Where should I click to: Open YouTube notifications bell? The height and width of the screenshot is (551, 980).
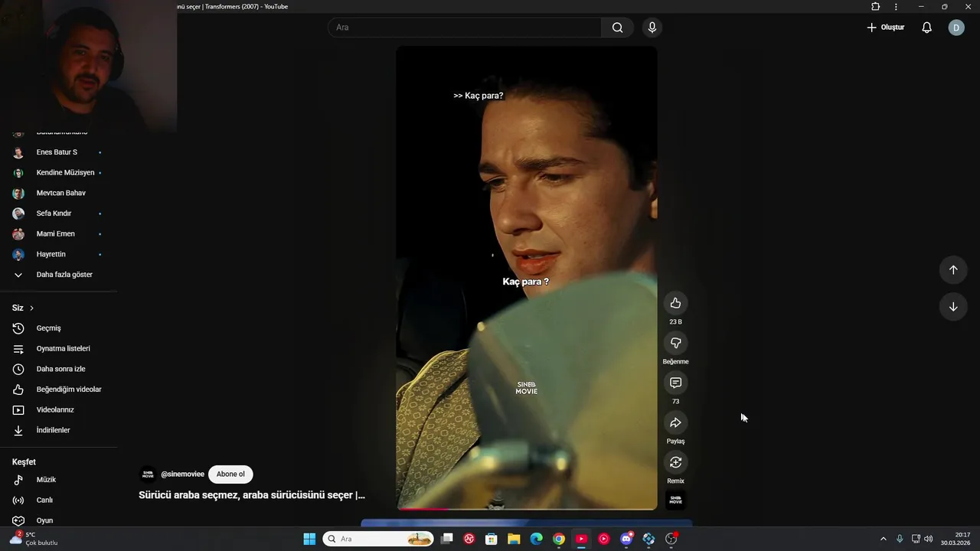tap(926, 28)
